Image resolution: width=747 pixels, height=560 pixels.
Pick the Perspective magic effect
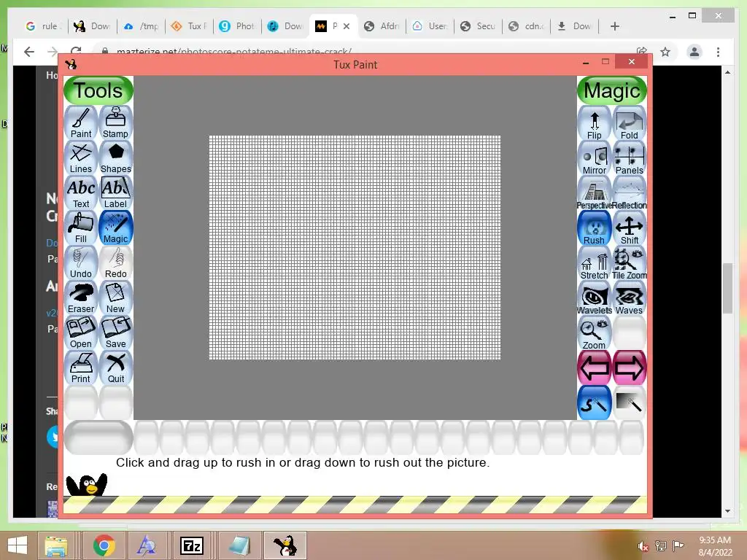click(x=594, y=194)
